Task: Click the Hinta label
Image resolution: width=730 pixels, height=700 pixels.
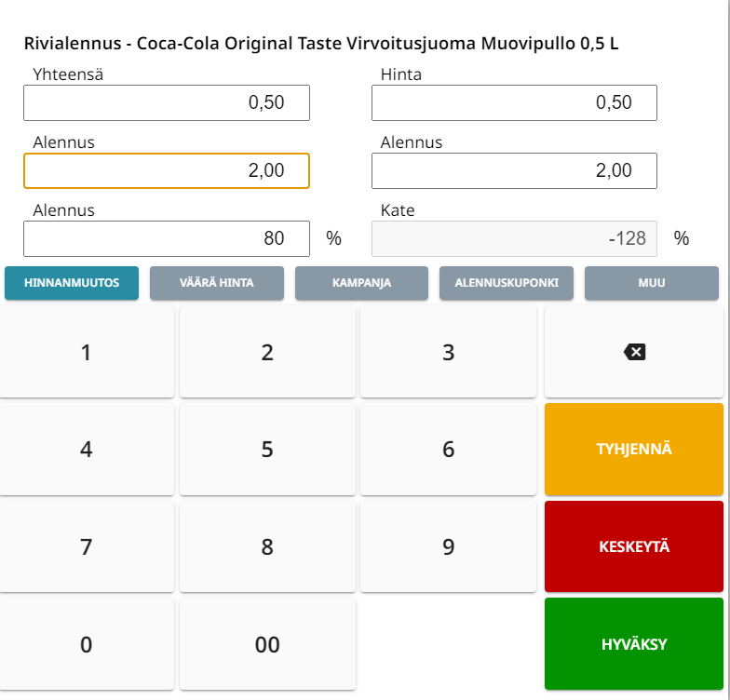Action: pos(400,74)
